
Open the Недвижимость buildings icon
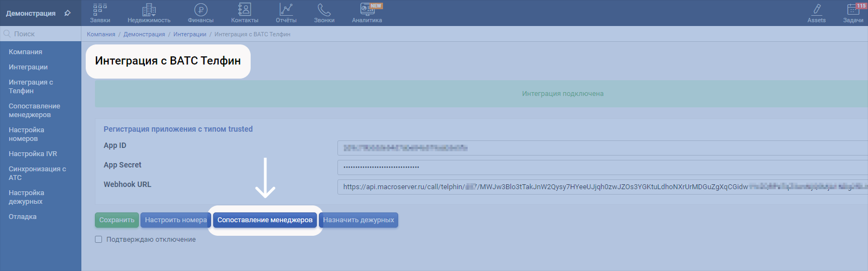[x=149, y=10]
